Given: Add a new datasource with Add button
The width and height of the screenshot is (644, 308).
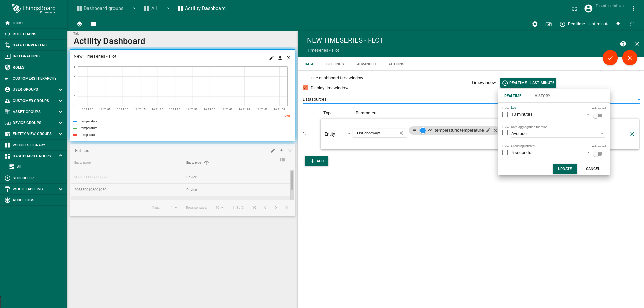Looking at the screenshot, I should [x=316, y=161].
